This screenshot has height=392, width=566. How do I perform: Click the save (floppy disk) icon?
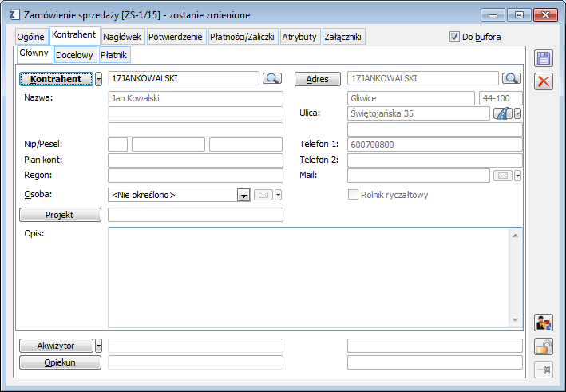tap(544, 58)
